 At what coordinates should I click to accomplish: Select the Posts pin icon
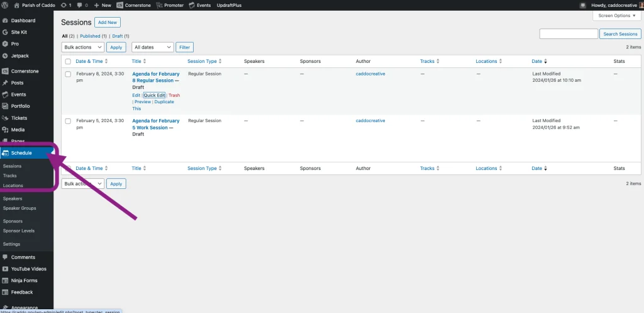[x=5, y=83]
